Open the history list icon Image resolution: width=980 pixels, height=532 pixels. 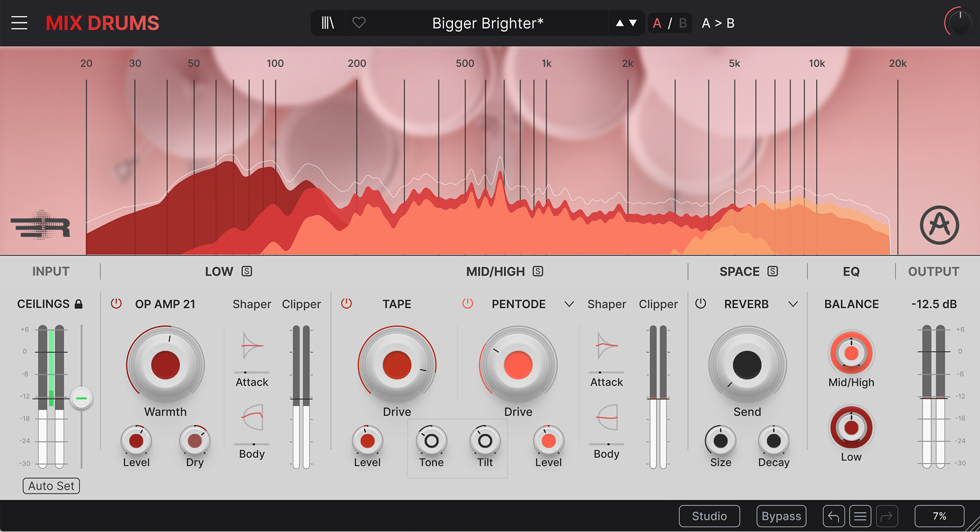coord(860,516)
